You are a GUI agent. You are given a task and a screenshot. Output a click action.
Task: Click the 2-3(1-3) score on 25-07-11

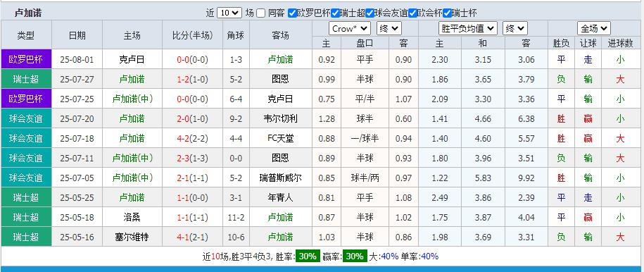coord(192,158)
